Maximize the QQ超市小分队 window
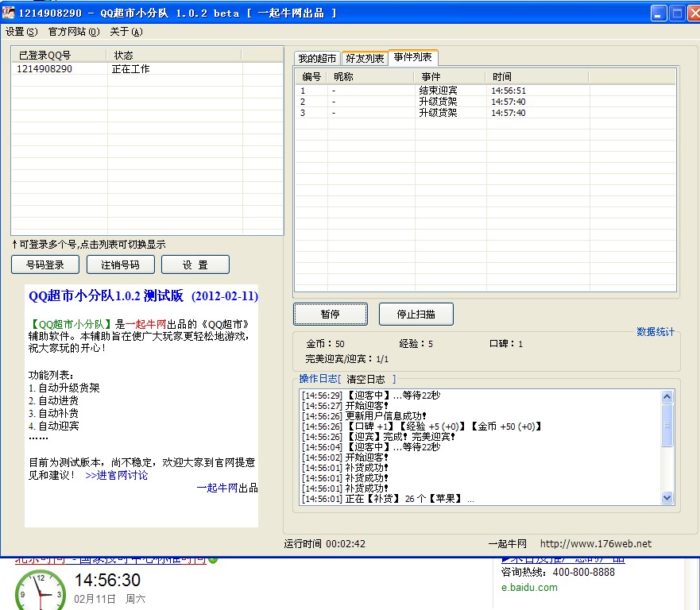This screenshot has height=610, width=700. [x=677, y=13]
